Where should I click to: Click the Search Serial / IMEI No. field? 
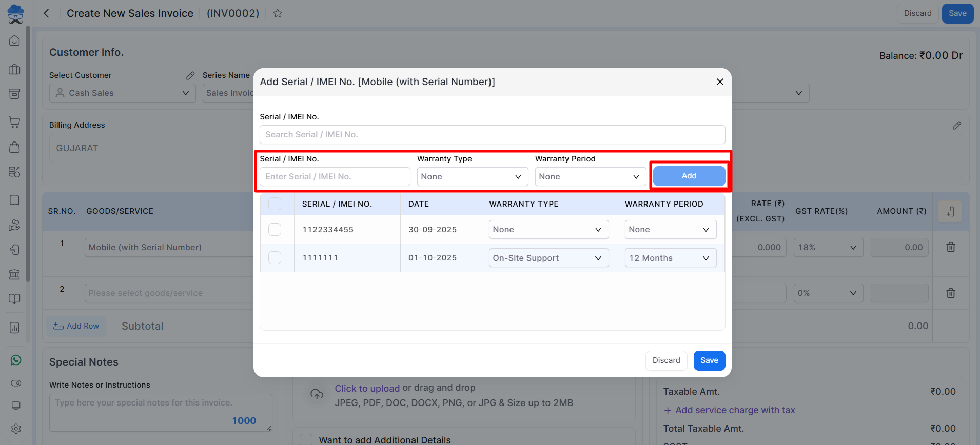tap(492, 135)
